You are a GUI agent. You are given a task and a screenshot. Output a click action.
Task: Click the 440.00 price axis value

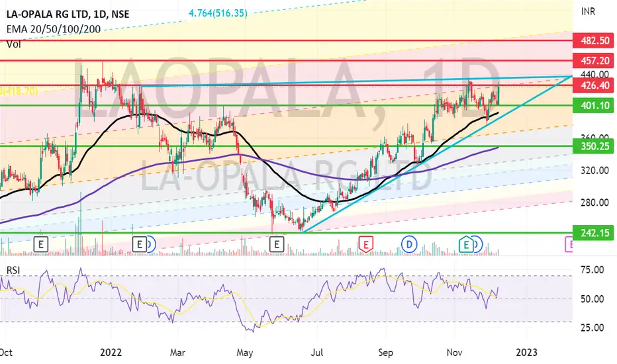595,74
